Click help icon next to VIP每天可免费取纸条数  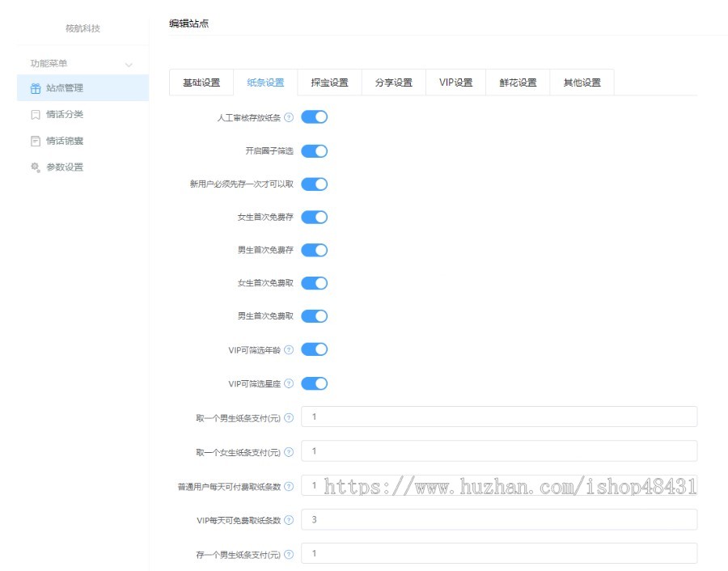point(289,520)
